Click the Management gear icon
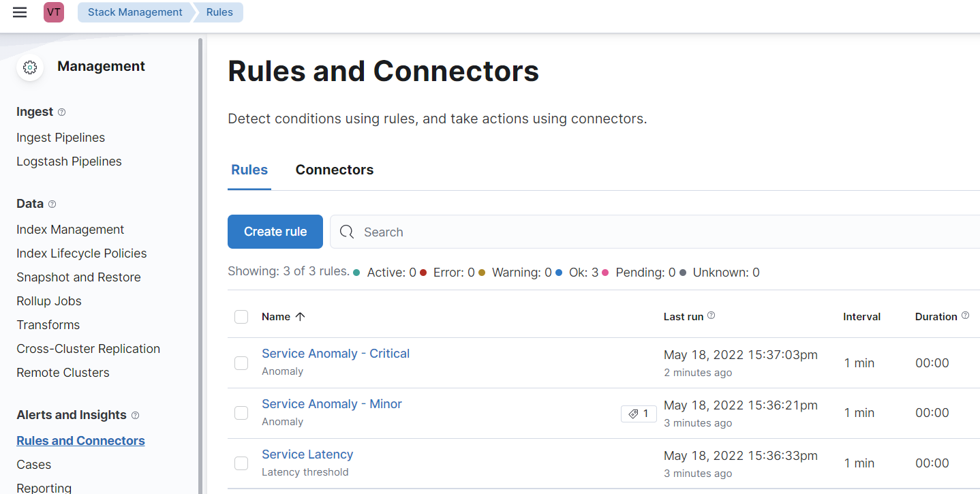 tap(29, 67)
